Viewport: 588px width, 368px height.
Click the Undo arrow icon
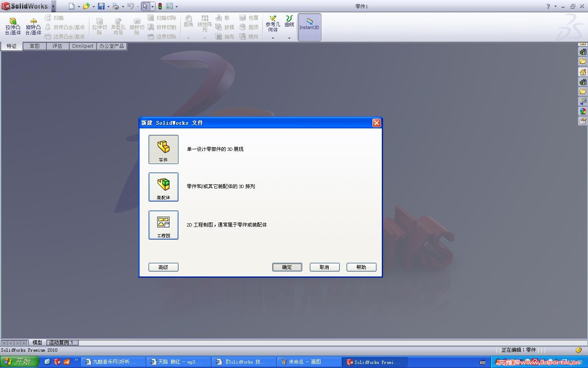coord(131,6)
